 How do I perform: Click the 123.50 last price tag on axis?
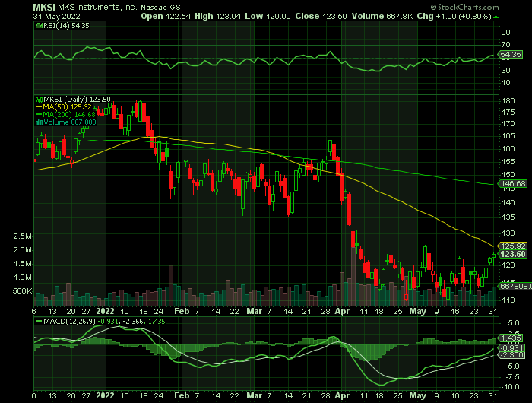(513, 254)
